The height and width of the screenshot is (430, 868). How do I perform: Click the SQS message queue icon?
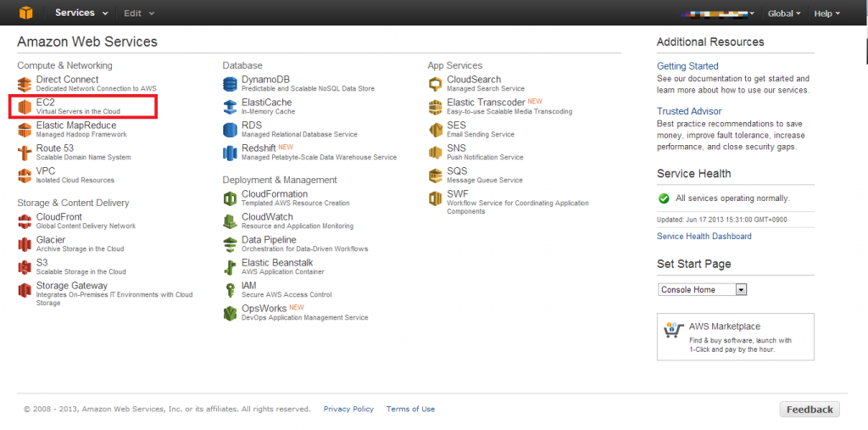[x=435, y=175]
